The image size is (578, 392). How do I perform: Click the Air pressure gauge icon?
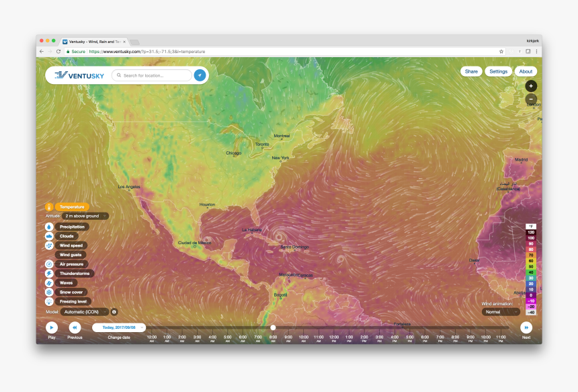point(49,264)
